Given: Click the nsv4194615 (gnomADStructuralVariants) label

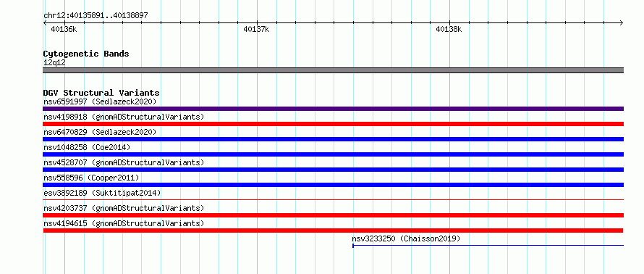Looking at the screenshot, I should pyautogui.click(x=124, y=223).
